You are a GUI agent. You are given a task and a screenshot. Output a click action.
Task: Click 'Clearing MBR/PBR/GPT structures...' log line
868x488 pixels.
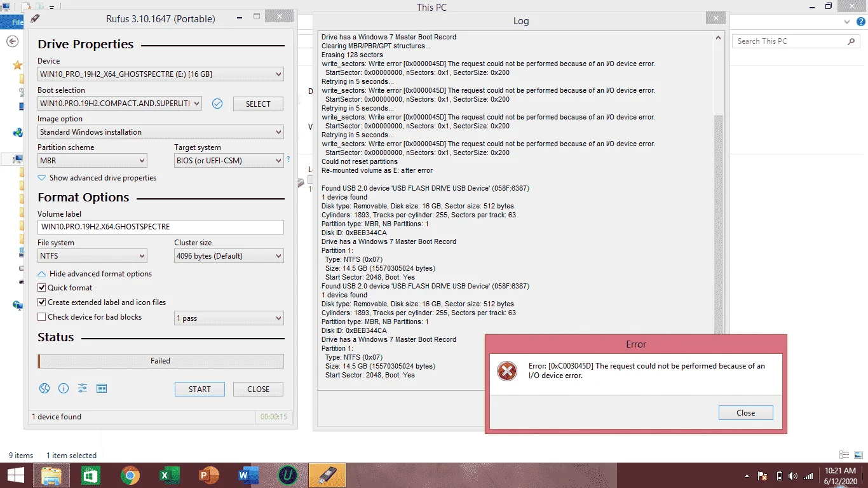point(376,46)
